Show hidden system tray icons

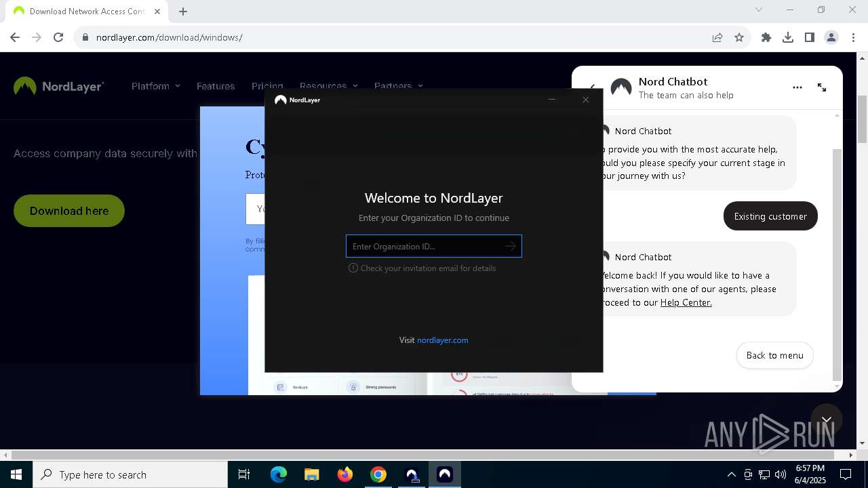(x=731, y=474)
